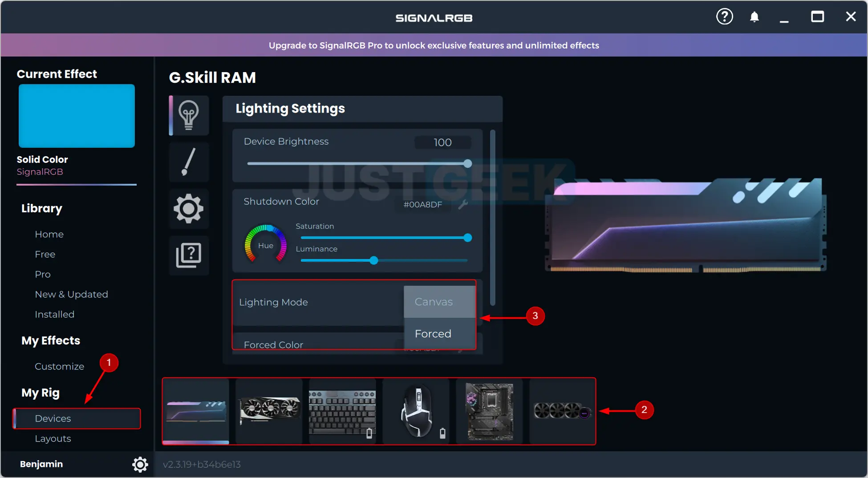Click the Device Brightness slider handle
The width and height of the screenshot is (868, 478).
(x=467, y=163)
